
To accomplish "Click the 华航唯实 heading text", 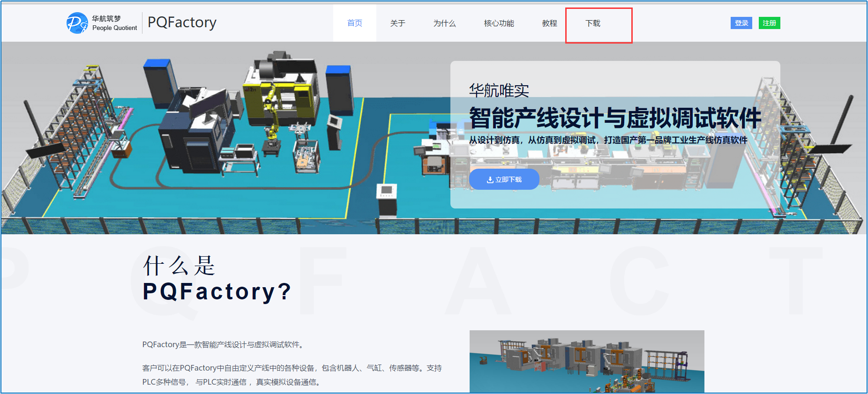I will (499, 90).
